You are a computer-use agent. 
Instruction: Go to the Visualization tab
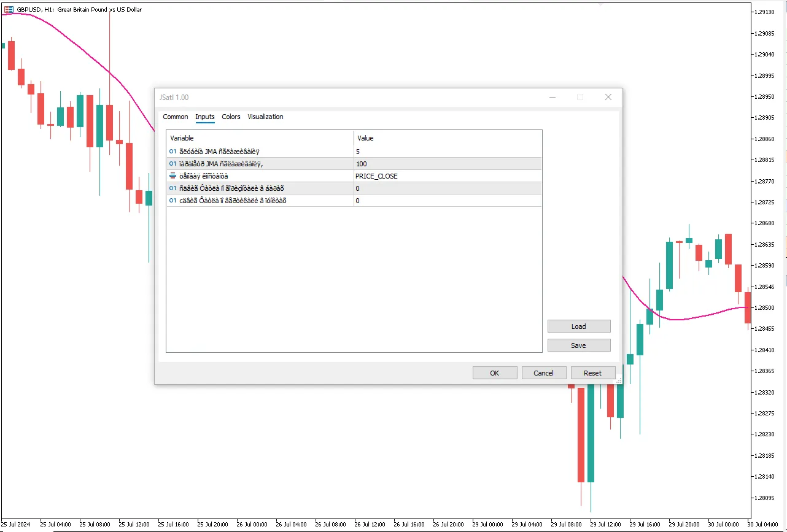pos(265,117)
